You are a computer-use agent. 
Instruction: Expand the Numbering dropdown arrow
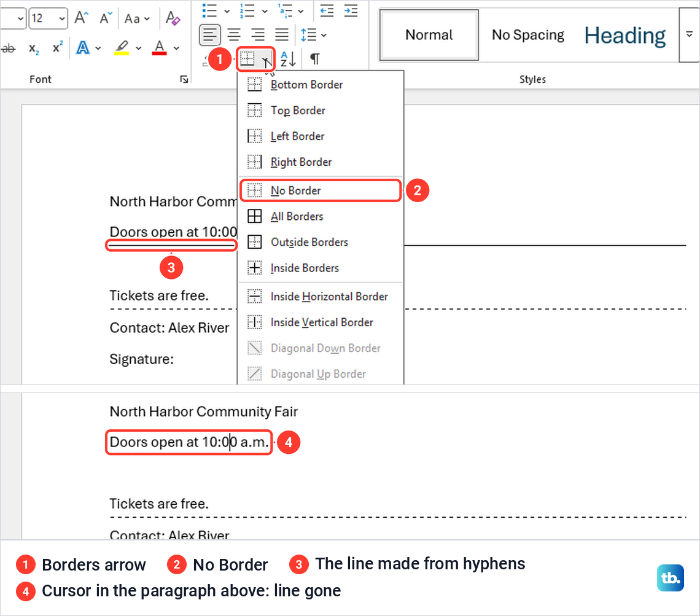265,10
